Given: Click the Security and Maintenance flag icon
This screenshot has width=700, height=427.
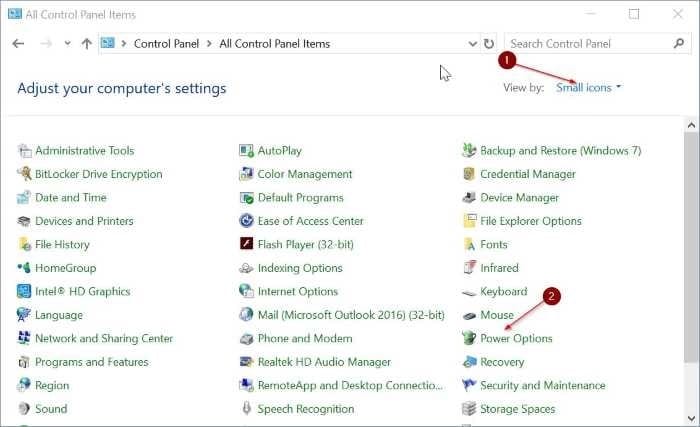Looking at the screenshot, I should coord(469,385).
